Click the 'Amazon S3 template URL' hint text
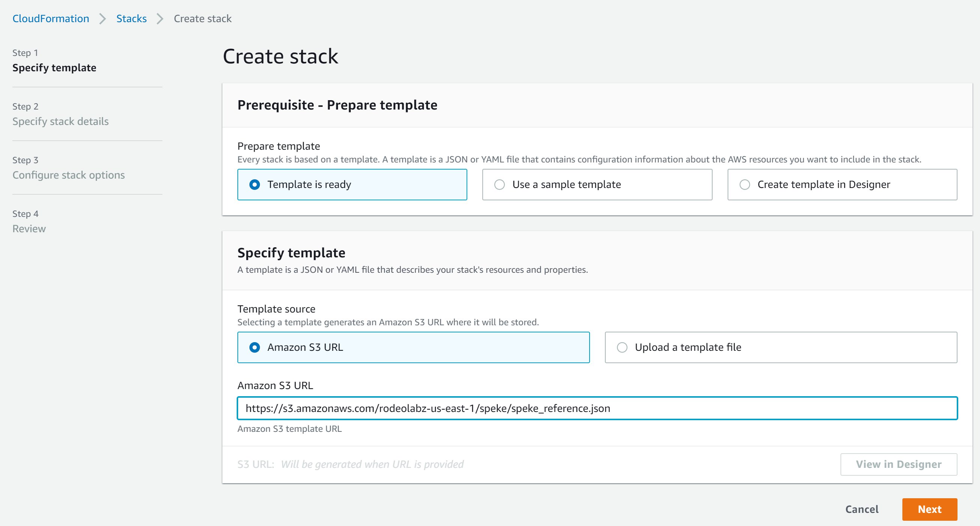This screenshot has width=980, height=526. point(289,429)
